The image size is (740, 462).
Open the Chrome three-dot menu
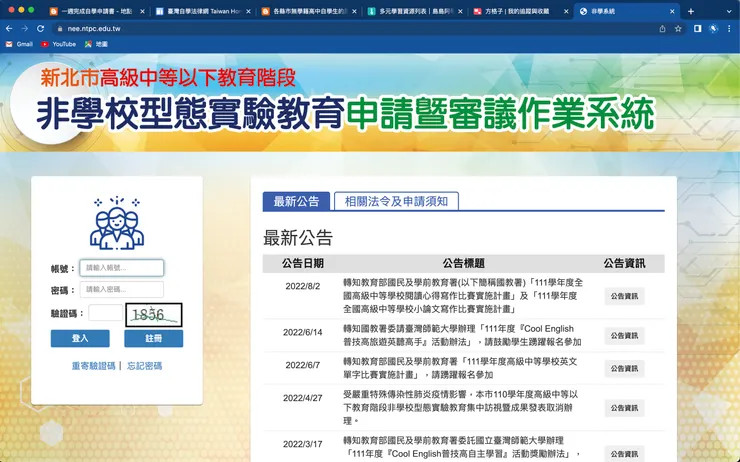coord(730,29)
